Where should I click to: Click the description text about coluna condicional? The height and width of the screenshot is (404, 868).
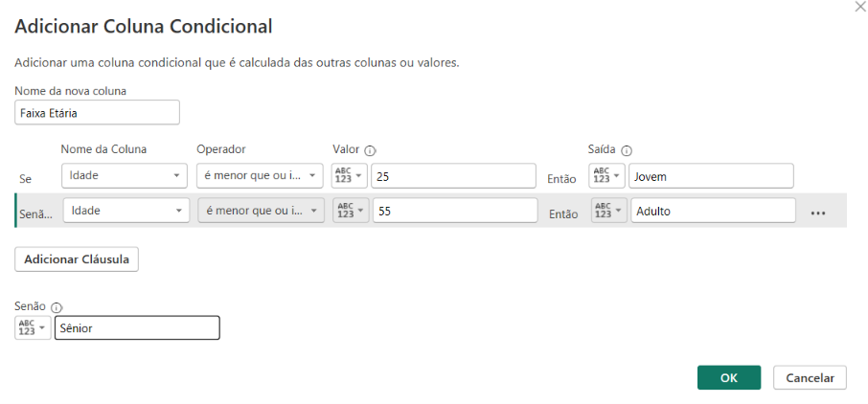point(237,62)
